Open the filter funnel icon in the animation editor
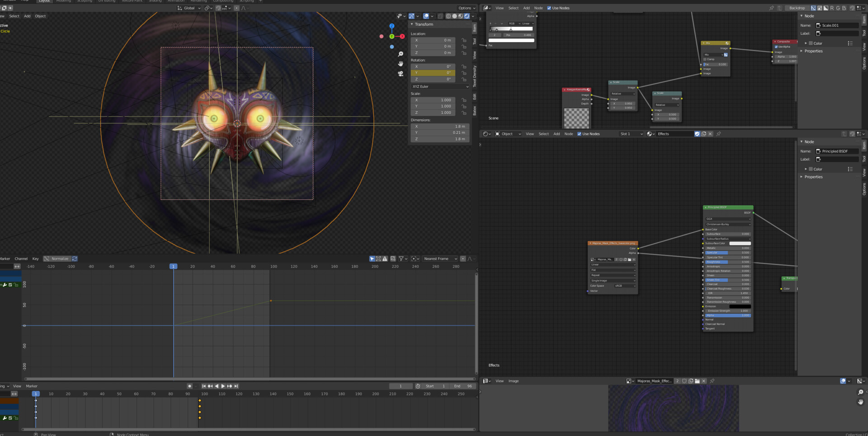 401,259
